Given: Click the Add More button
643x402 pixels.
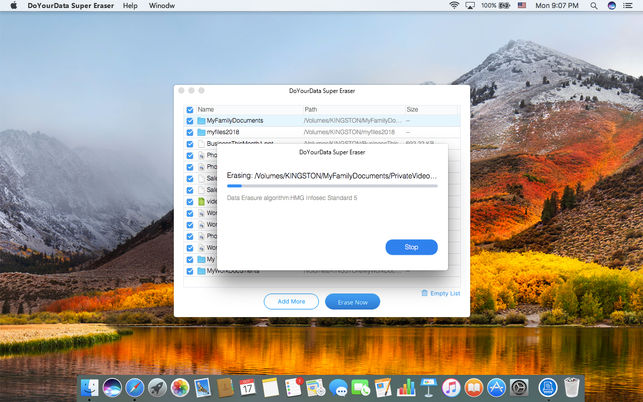Looking at the screenshot, I should [x=291, y=302].
